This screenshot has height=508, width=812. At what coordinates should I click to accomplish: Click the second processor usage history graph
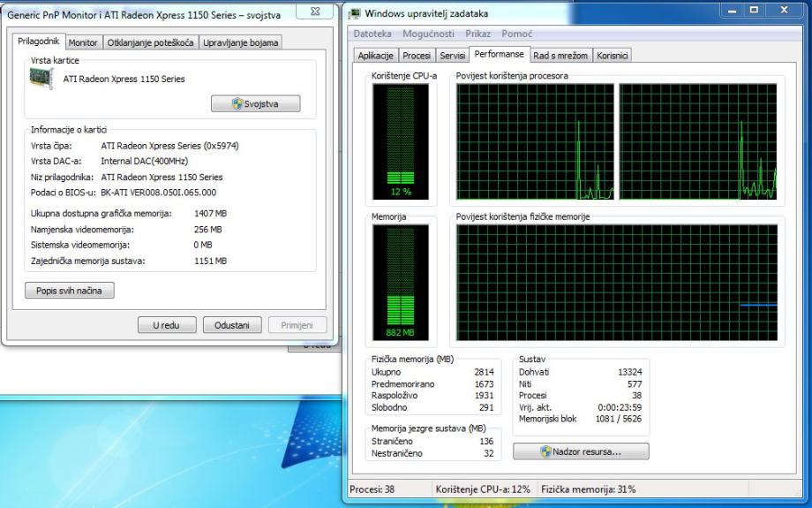(698, 141)
